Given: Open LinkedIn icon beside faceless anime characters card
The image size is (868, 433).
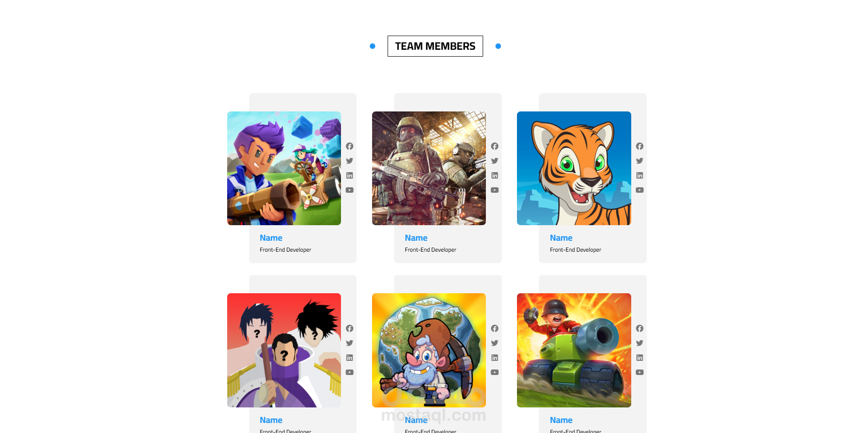Looking at the screenshot, I should pyautogui.click(x=350, y=358).
